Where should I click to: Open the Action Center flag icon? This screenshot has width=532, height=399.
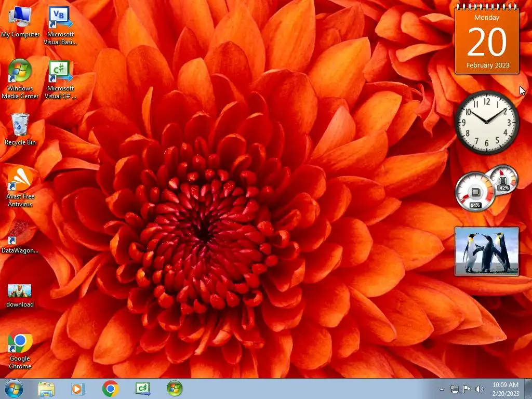point(467,389)
